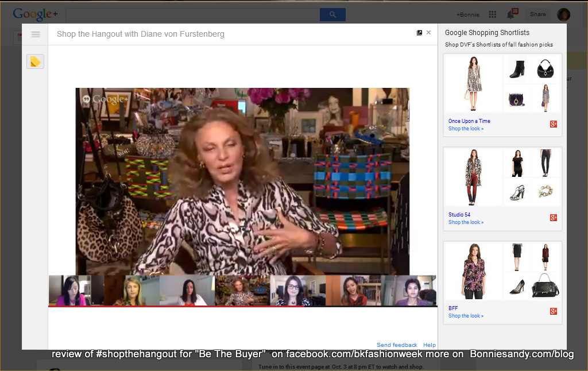Open the Once Upon a Time shortlist

pyautogui.click(x=469, y=121)
